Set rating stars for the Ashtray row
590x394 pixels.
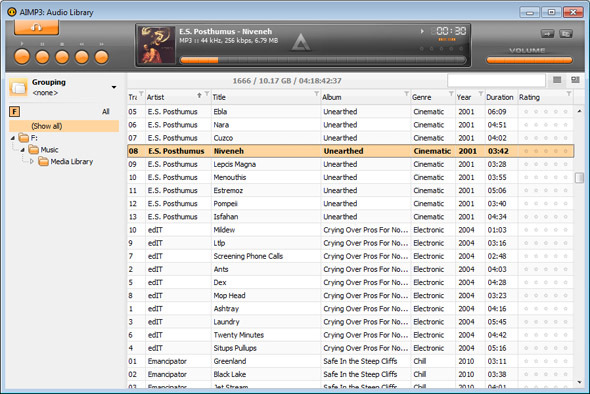coord(546,309)
